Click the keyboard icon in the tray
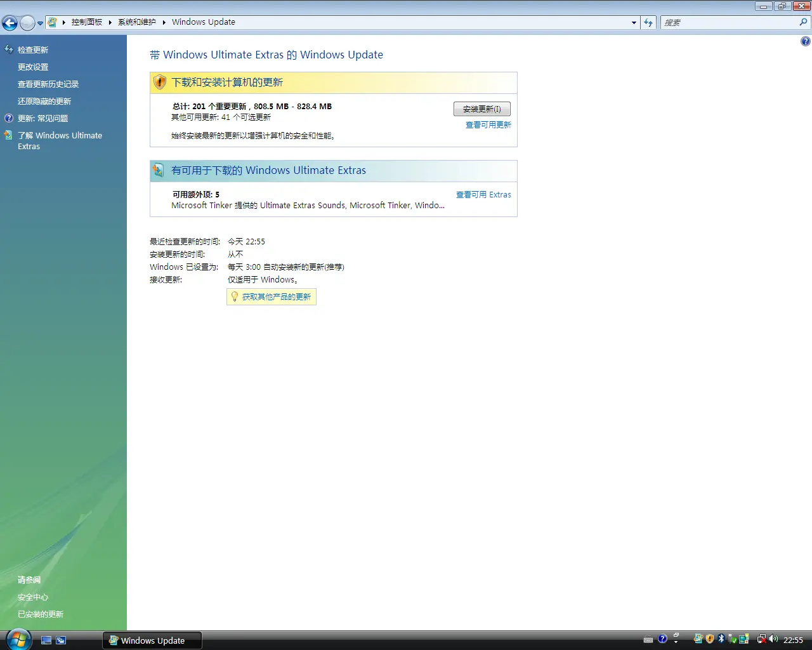The width and height of the screenshot is (812, 650). tap(648, 640)
